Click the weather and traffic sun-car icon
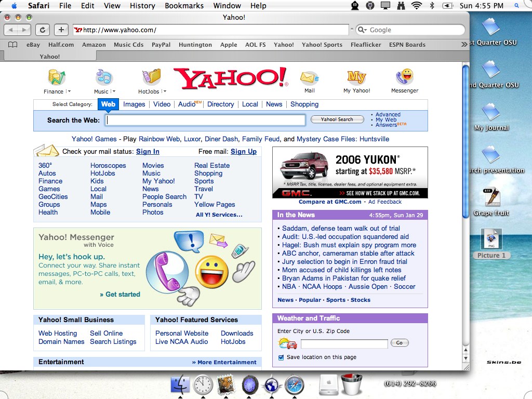This screenshot has height=399, width=532. [287, 344]
